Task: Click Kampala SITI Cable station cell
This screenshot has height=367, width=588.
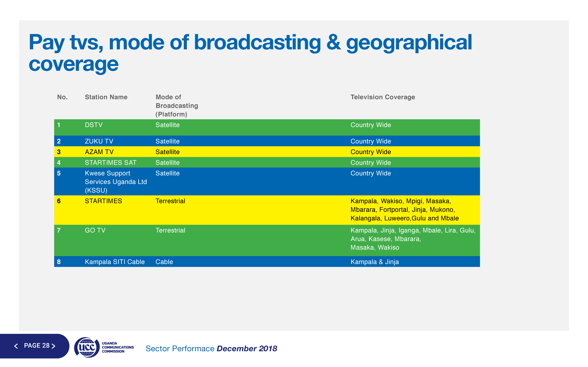Action: pyautogui.click(x=115, y=262)
